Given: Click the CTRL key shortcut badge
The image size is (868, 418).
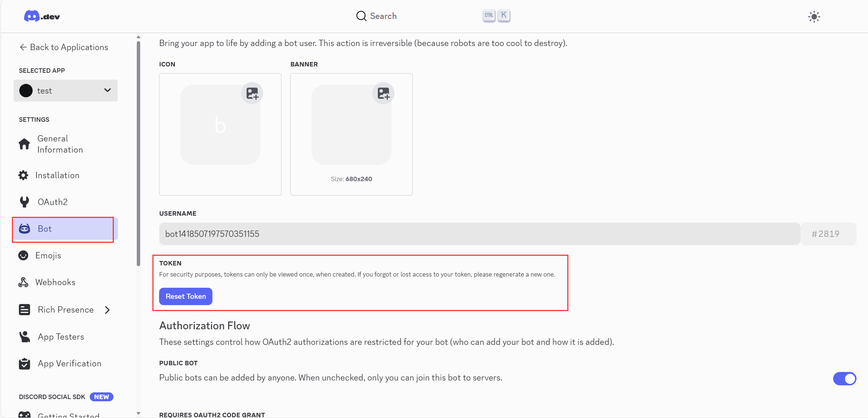Looking at the screenshot, I should tap(489, 16).
